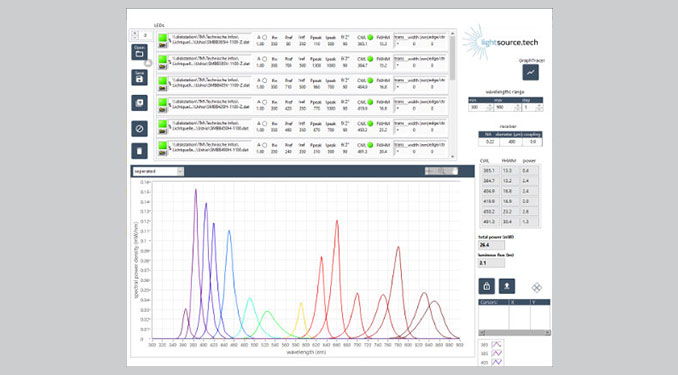This screenshot has height=375, width=678.
Task: Click the diamond cursor mover control
Action: [x=536, y=287]
